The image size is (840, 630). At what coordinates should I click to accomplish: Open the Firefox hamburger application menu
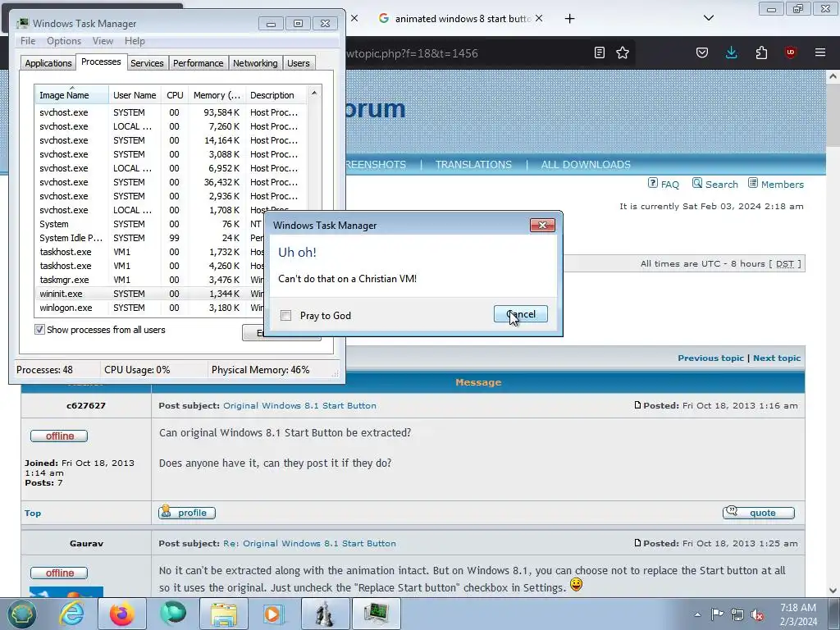click(820, 52)
